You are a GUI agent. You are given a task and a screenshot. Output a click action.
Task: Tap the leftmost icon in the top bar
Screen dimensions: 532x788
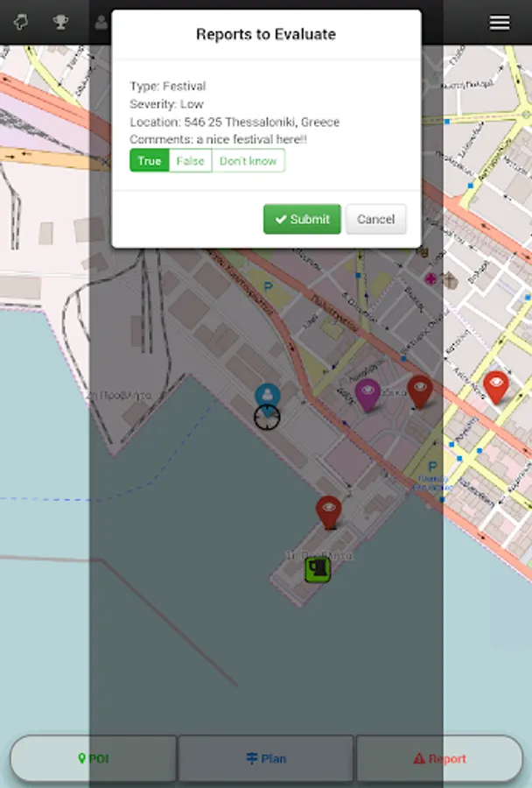tap(21, 22)
